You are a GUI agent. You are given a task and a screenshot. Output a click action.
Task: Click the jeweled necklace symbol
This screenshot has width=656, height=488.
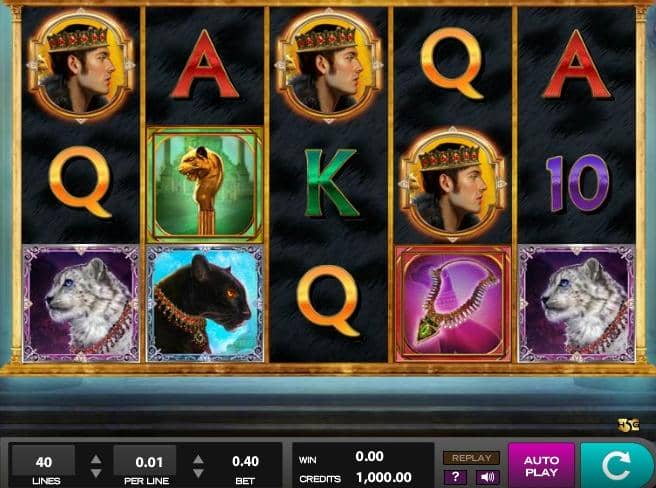tap(453, 304)
